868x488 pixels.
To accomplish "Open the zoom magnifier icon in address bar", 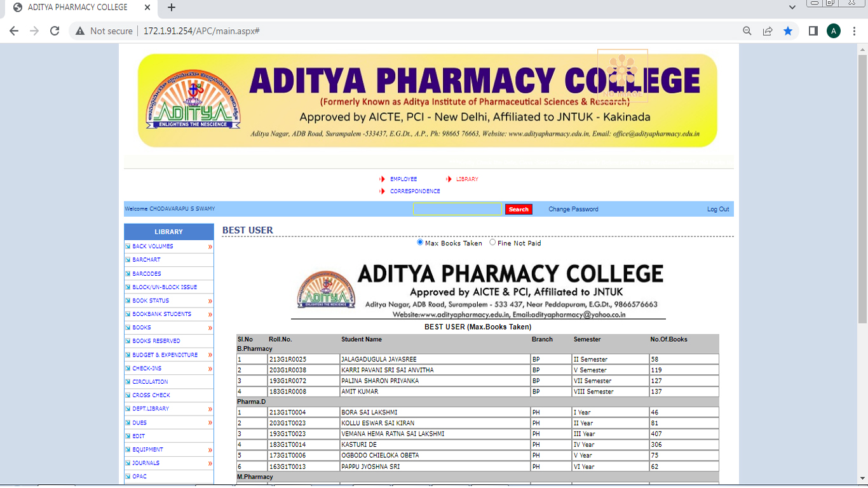I will 747,30.
